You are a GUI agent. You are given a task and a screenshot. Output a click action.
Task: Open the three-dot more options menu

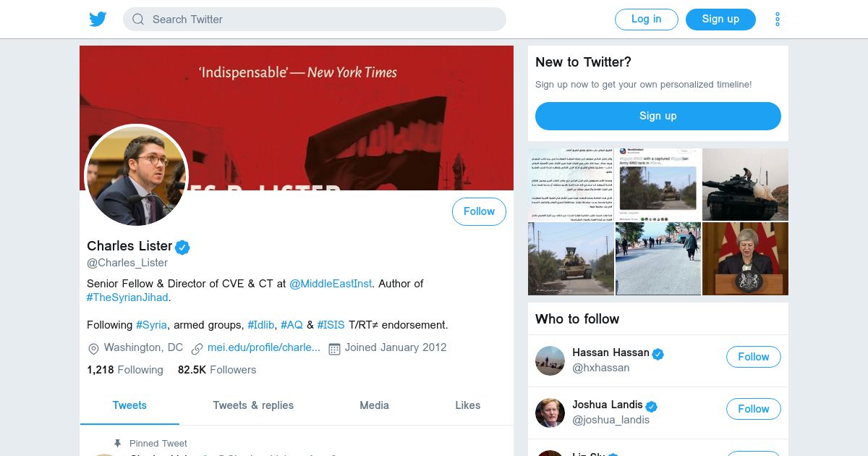click(778, 20)
